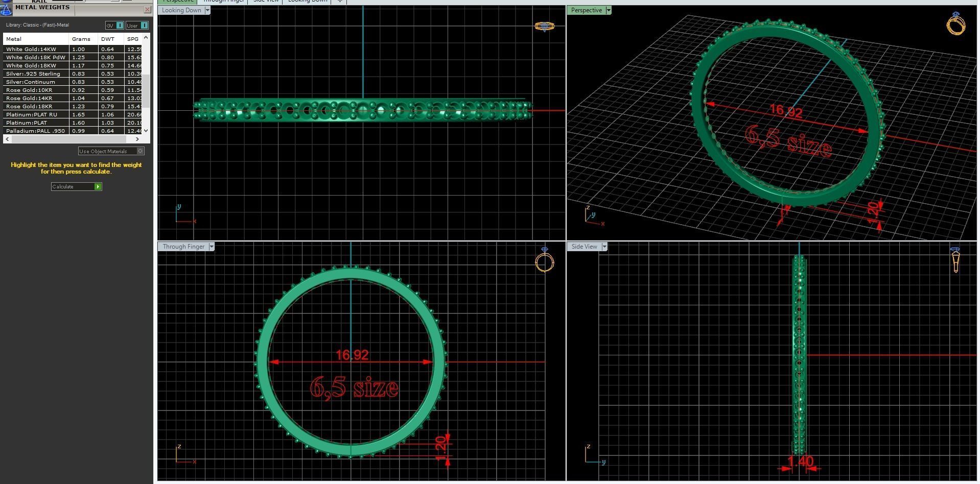Click the metal table scroll right arrow
980x484 pixels.
(137, 139)
